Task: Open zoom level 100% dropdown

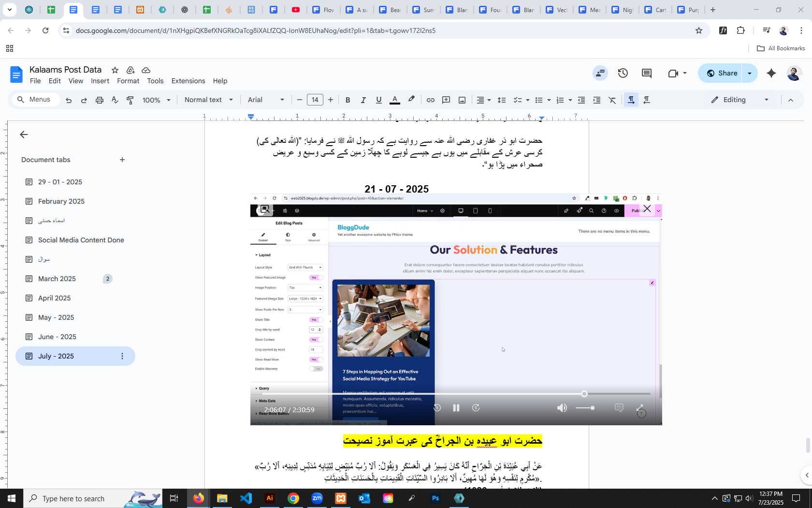Action: [156, 100]
